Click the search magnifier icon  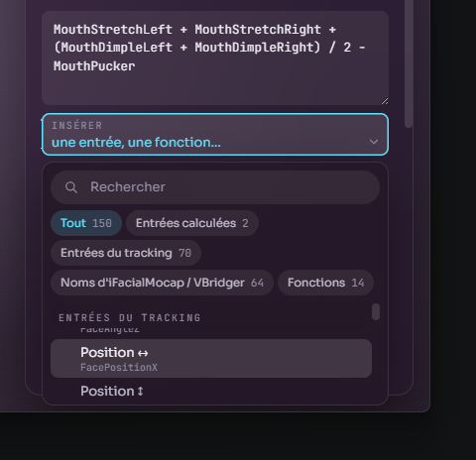pos(71,187)
